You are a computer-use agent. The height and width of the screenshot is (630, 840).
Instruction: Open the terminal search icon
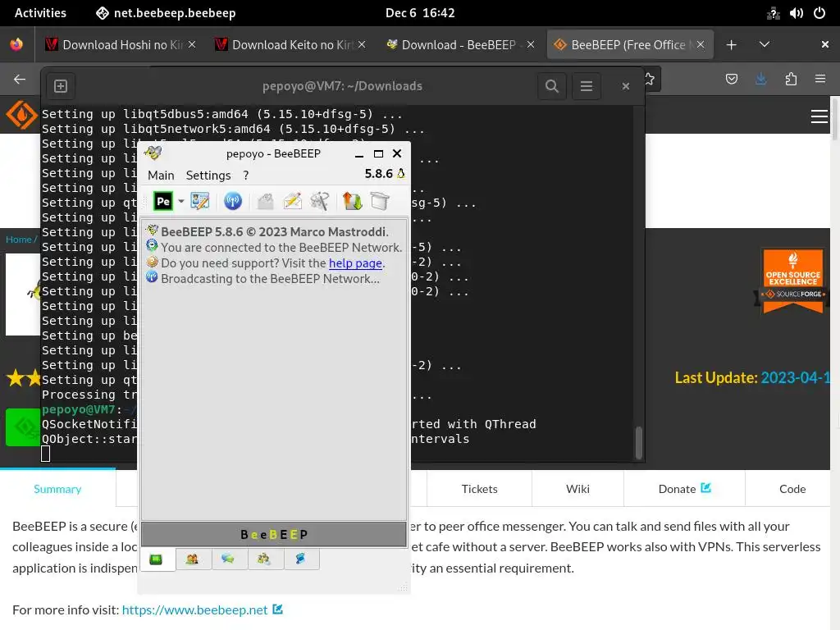[552, 85]
